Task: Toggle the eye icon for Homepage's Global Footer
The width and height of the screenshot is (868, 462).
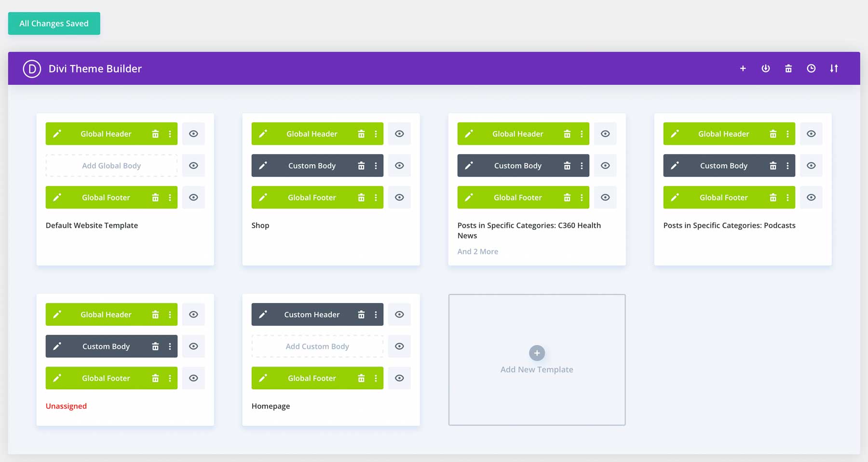Action: (399, 378)
